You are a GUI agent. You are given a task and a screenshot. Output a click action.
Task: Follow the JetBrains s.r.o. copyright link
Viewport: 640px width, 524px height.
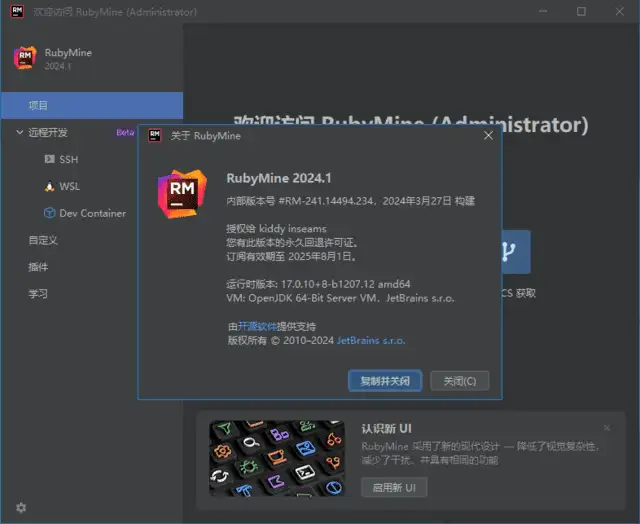pyautogui.click(x=371, y=341)
